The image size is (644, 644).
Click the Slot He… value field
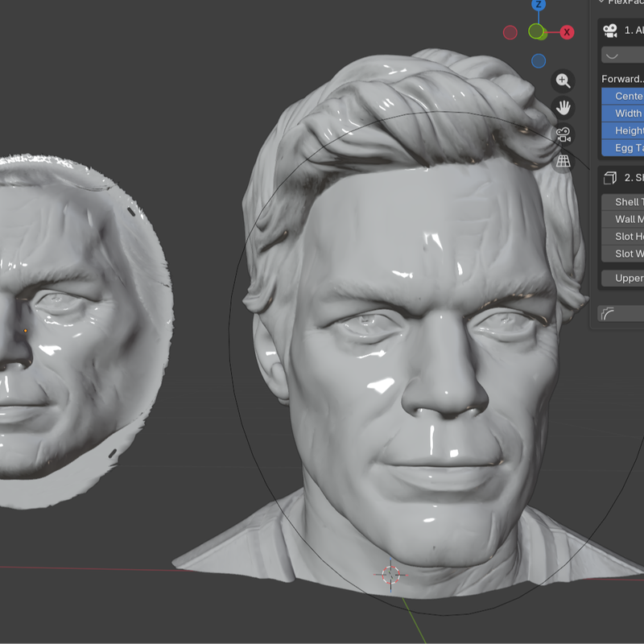pyautogui.click(x=622, y=236)
